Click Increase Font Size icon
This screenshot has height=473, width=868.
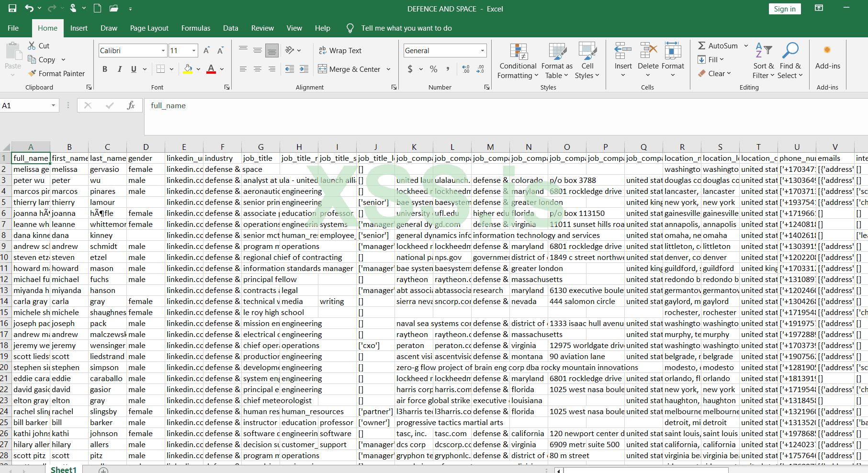[206, 50]
